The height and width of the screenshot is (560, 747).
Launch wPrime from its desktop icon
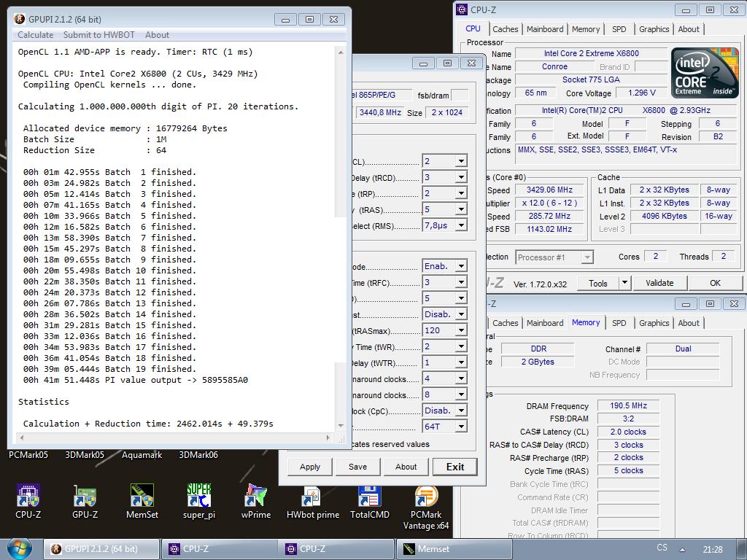(x=256, y=501)
